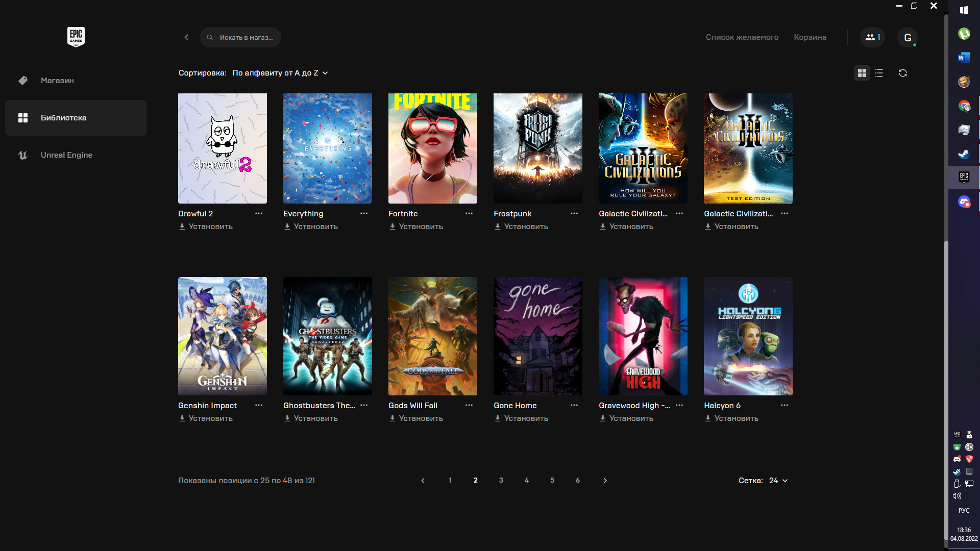Viewport: 980px width, 551px height.
Task: Open options menu for Fortnite
Action: (x=469, y=213)
